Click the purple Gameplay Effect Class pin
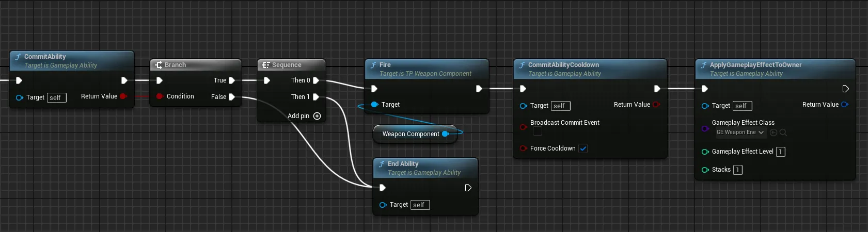This screenshot has width=868, height=232. pyautogui.click(x=705, y=128)
